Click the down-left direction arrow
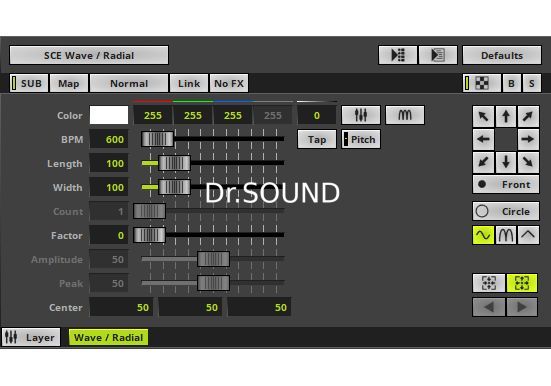The height and width of the screenshot is (386, 551). (x=484, y=162)
